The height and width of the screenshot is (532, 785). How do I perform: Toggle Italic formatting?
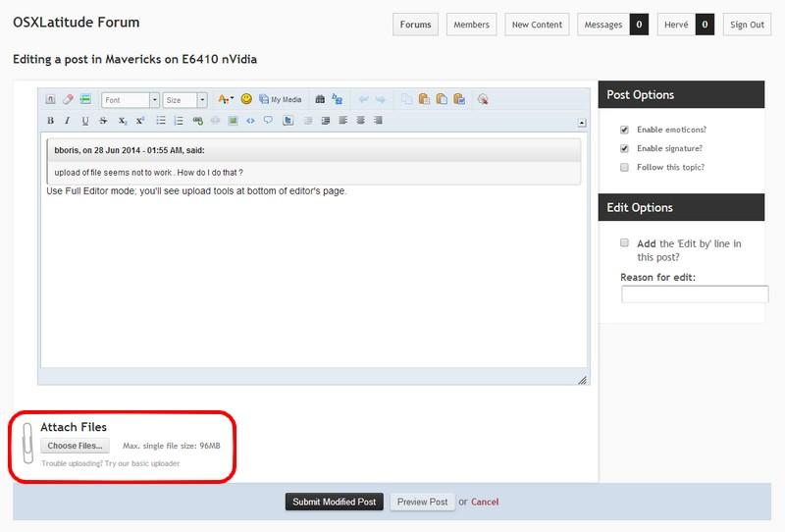[x=68, y=120]
